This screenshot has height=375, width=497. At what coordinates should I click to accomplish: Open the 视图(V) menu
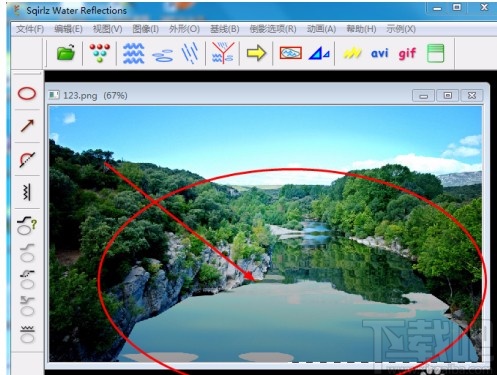point(107,29)
